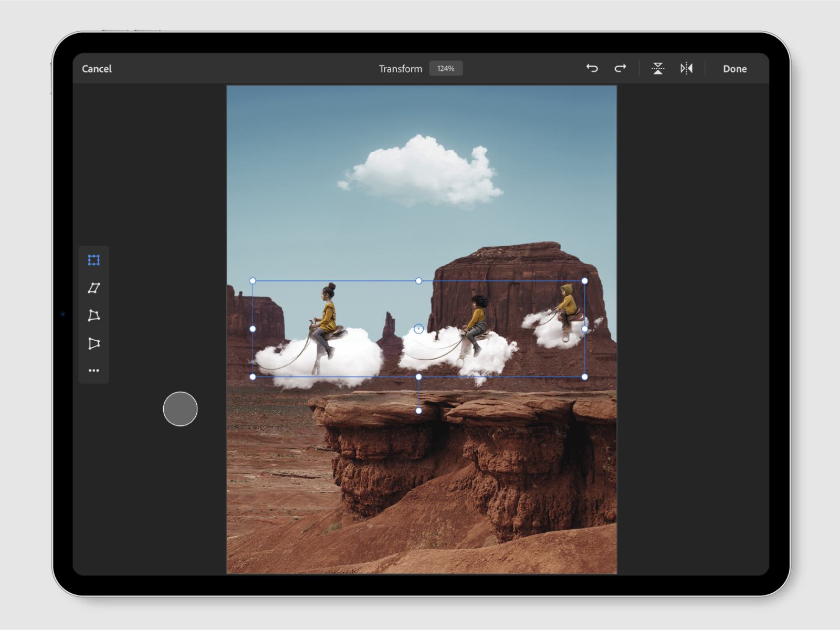Tap the gray touch shortcut circle
840x630 pixels.
coord(180,409)
